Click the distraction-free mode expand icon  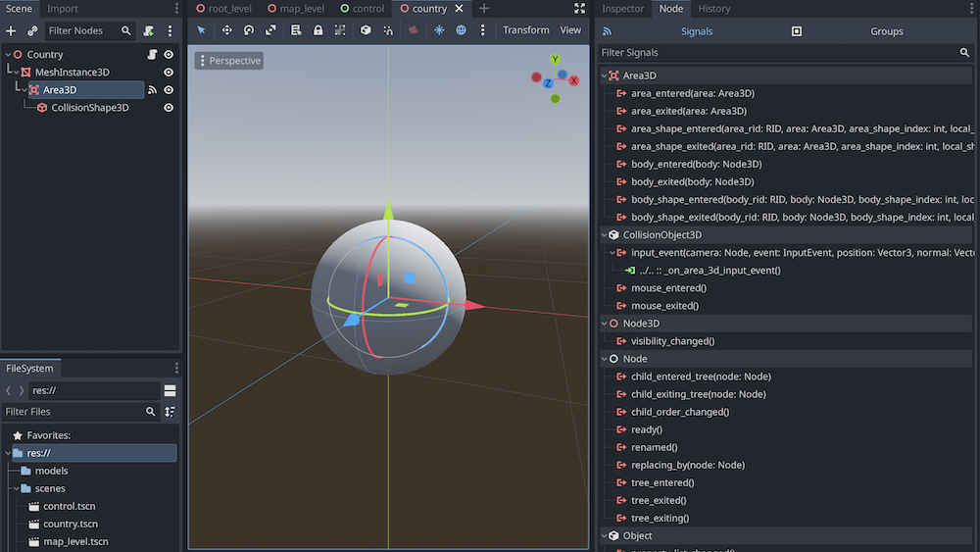click(579, 8)
